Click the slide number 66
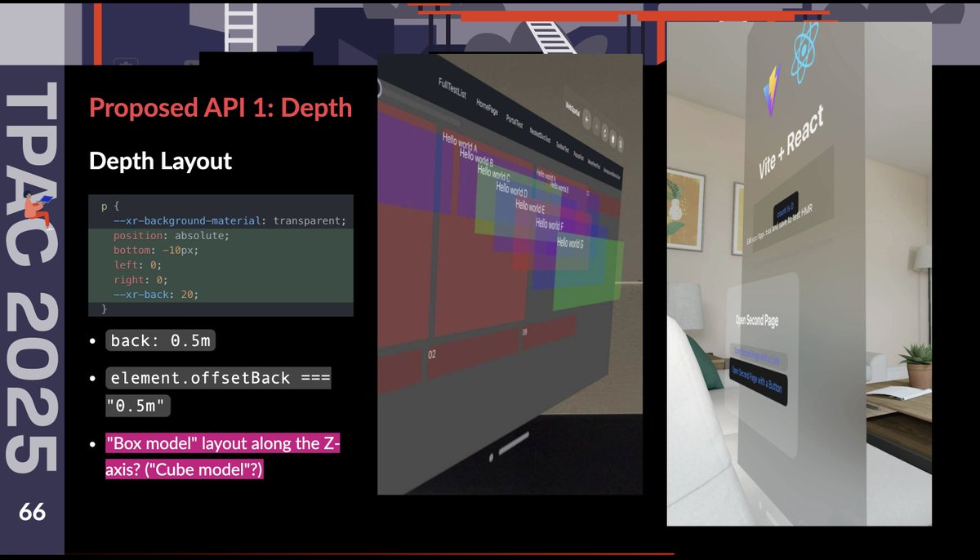Viewport: 980px width, 560px height. pos(32,513)
